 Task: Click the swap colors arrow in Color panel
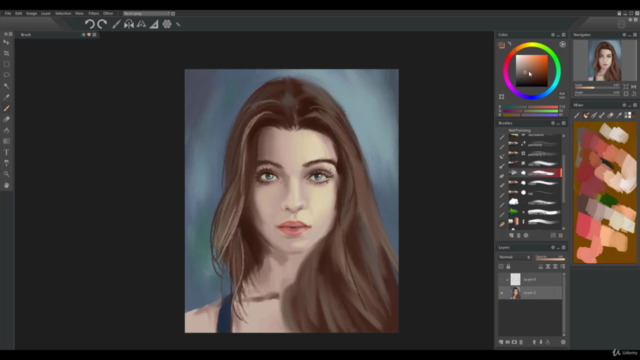click(x=509, y=44)
